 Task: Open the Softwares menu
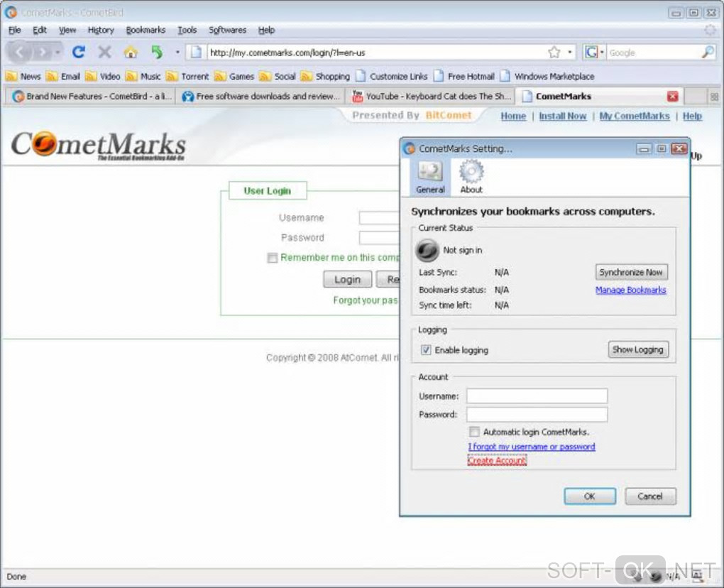227,30
